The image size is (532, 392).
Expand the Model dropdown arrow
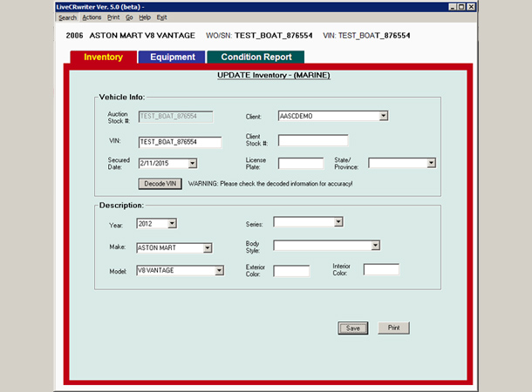point(219,270)
